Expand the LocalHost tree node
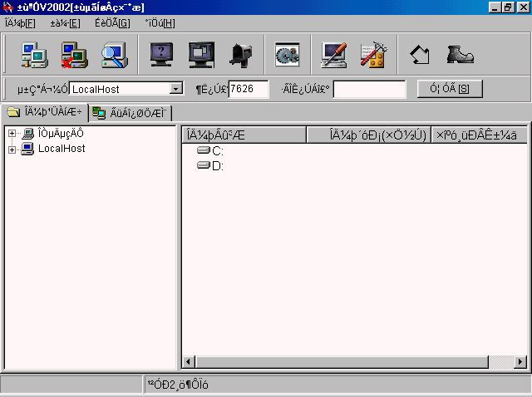This screenshot has height=397, width=532. coord(12,149)
